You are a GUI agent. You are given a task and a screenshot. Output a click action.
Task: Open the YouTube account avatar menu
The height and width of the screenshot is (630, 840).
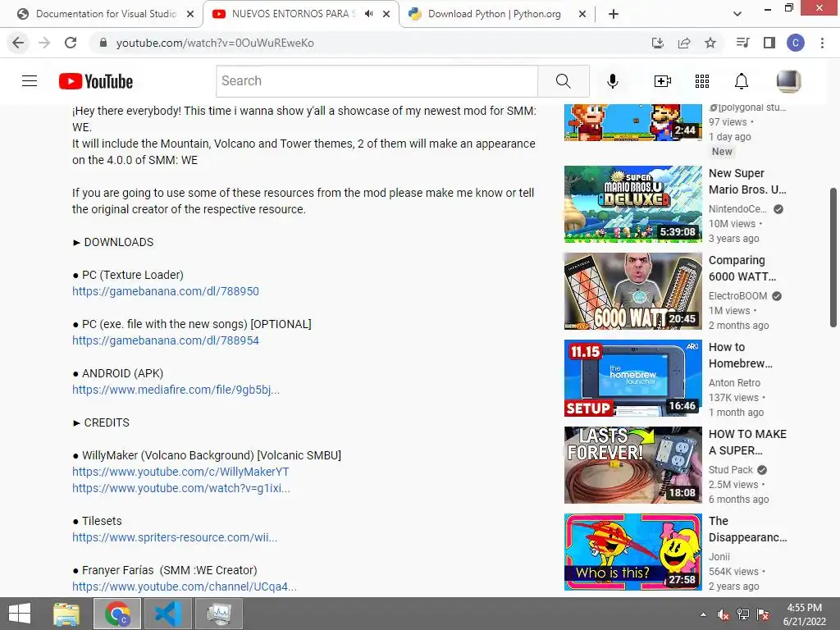(788, 81)
